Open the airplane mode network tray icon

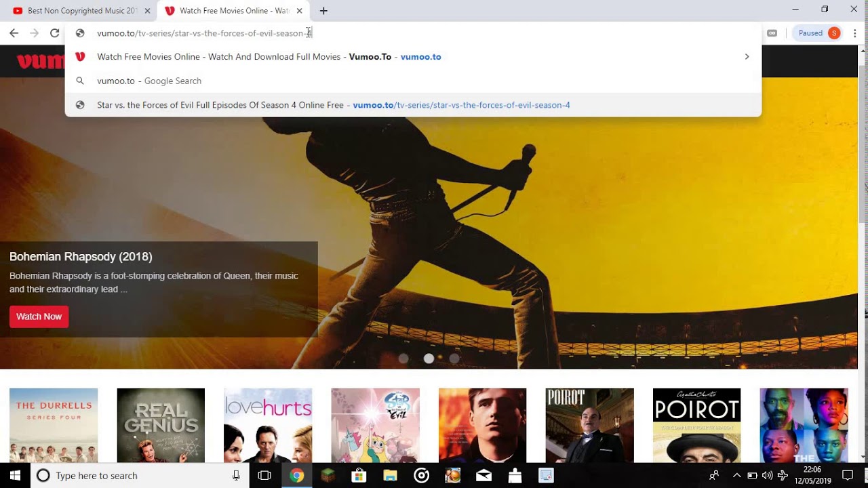pos(783,476)
